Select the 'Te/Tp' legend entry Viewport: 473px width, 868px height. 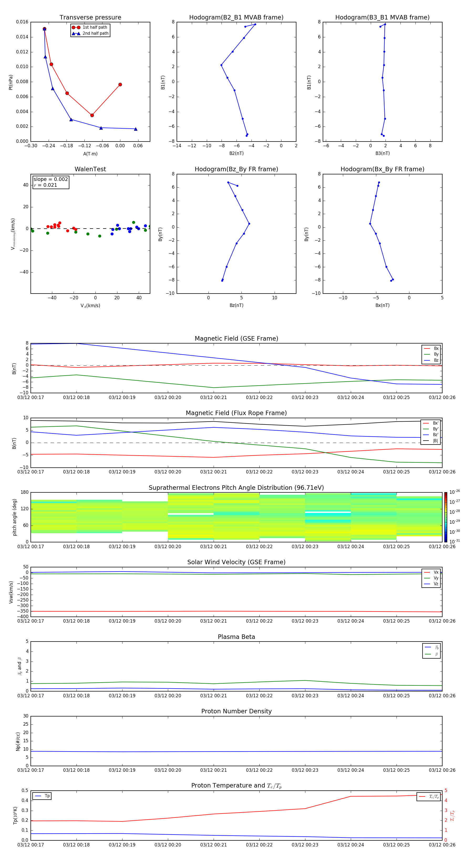tap(429, 796)
